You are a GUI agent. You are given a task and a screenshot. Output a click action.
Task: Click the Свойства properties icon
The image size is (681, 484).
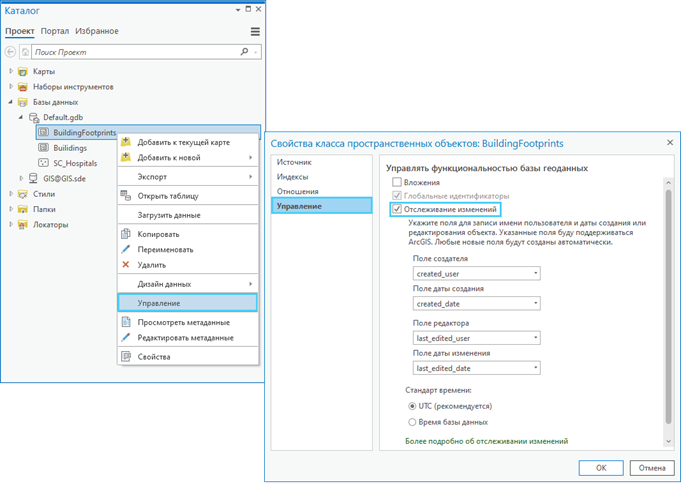[126, 357]
